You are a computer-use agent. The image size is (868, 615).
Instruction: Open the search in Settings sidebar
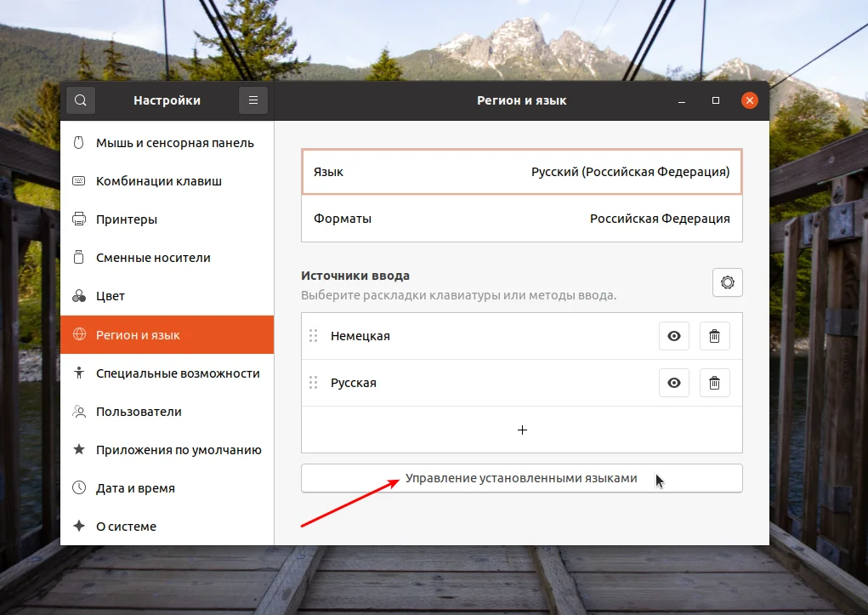[80, 100]
